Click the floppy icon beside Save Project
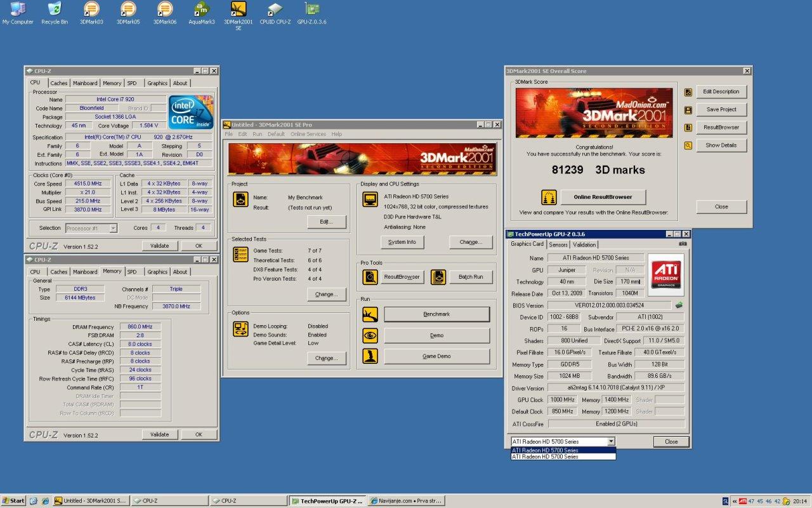 688,110
